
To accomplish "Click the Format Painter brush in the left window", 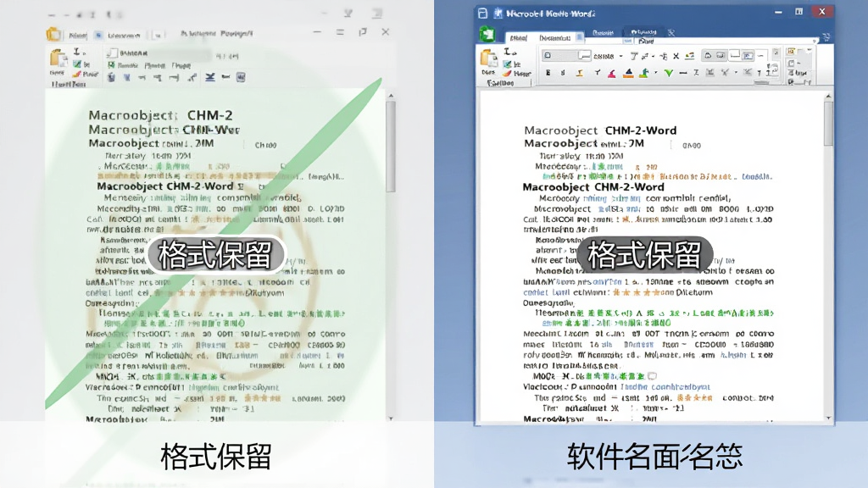I will pyautogui.click(x=77, y=75).
